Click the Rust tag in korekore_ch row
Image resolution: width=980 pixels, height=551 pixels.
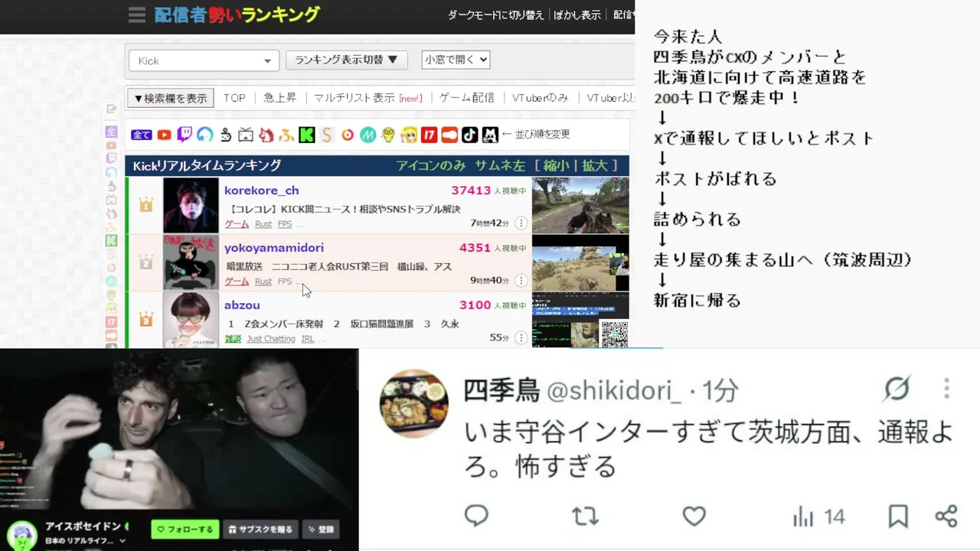(x=263, y=224)
